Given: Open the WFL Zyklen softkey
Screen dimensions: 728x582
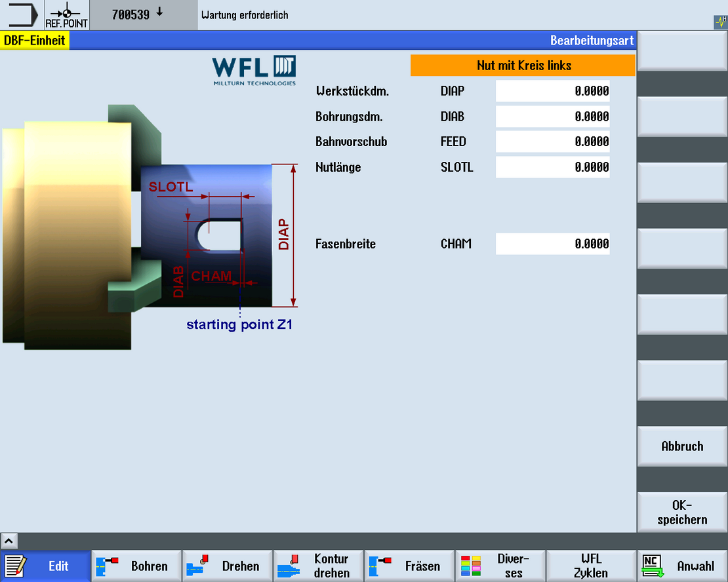Looking at the screenshot, I should (592, 566).
